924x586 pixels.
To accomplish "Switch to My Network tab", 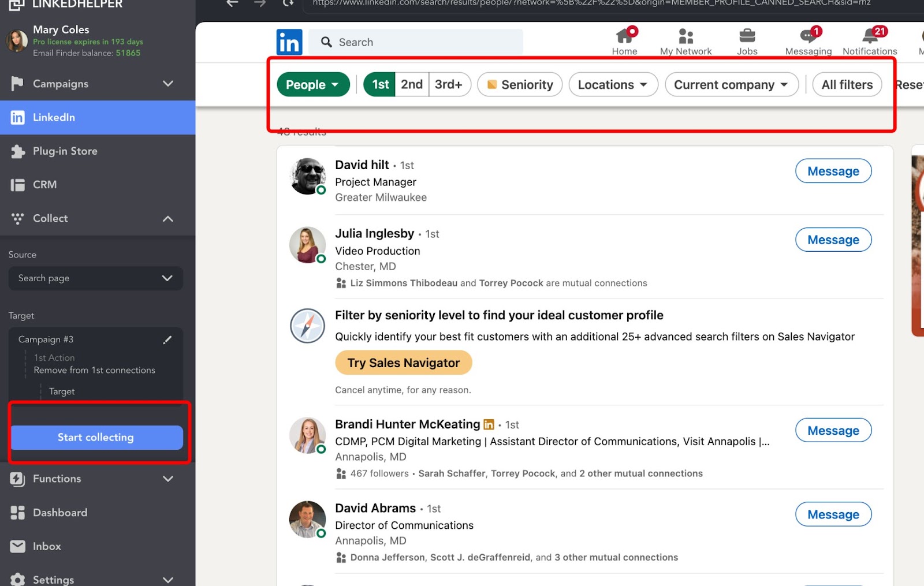I will (685, 37).
